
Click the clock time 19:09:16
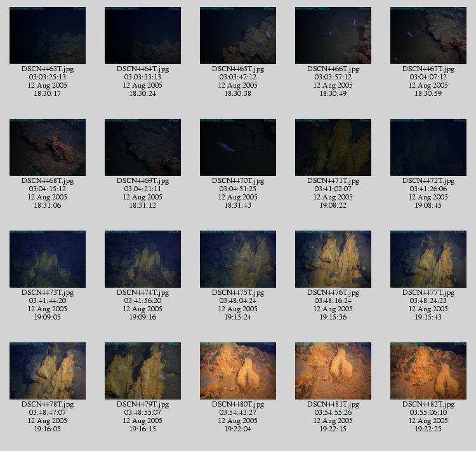tap(143, 317)
